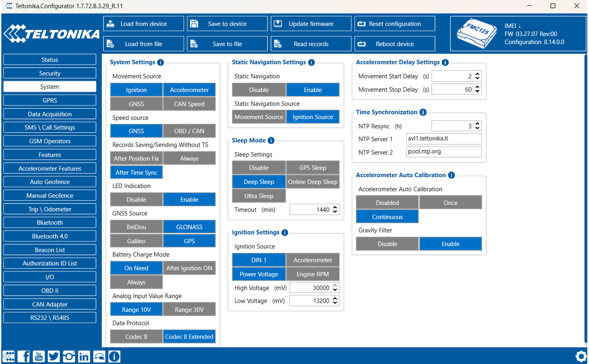Viewport: 589px width, 364px height.
Task: Open Teltonika website icon in bottom bar
Action: 9,357
